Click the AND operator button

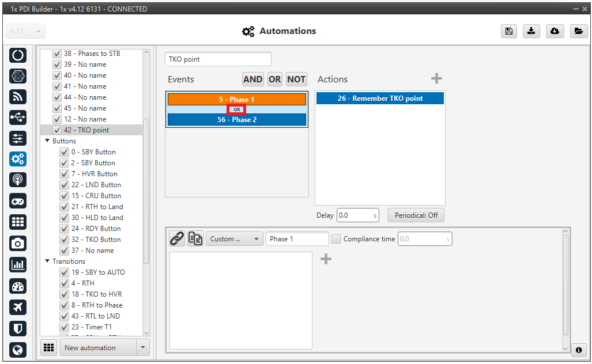252,79
